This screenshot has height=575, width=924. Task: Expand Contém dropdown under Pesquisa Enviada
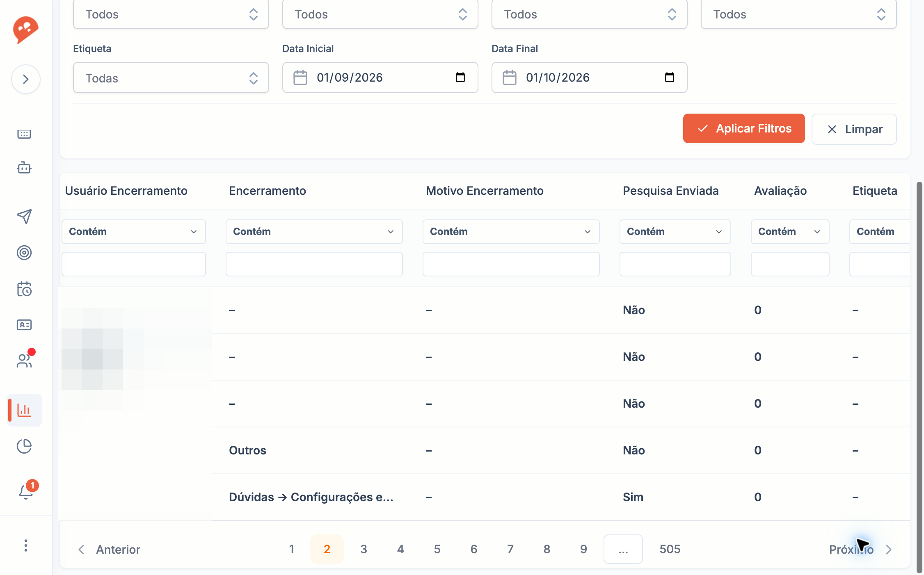click(675, 232)
